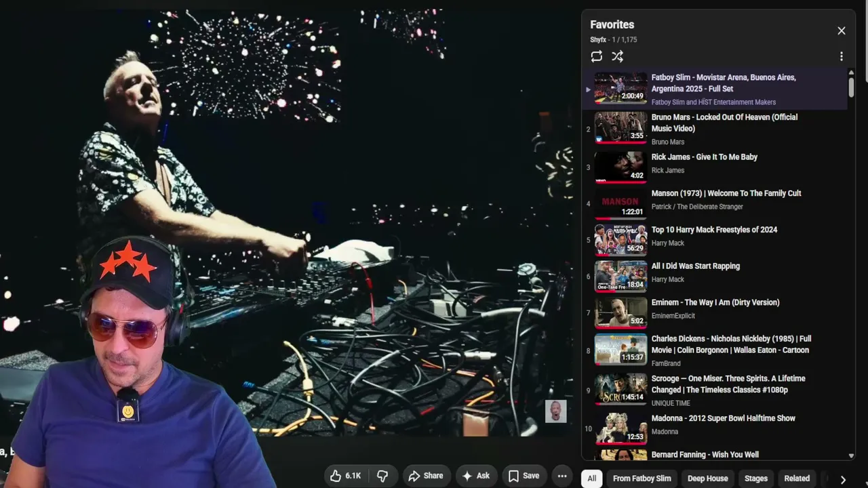The height and width of the screenshot is (488, 868).
Task: Open the Ask AI assistant
Action: click(x=475, y=476)
